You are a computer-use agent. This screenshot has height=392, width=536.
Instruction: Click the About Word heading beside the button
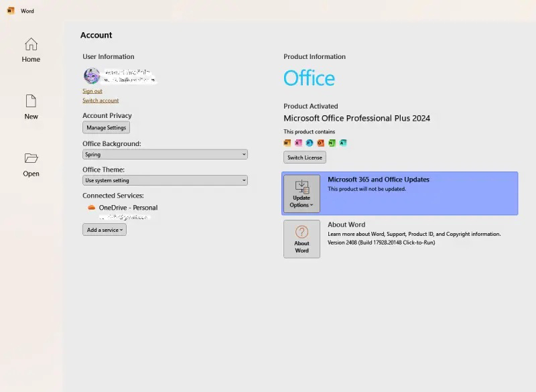tap(346, 224)
